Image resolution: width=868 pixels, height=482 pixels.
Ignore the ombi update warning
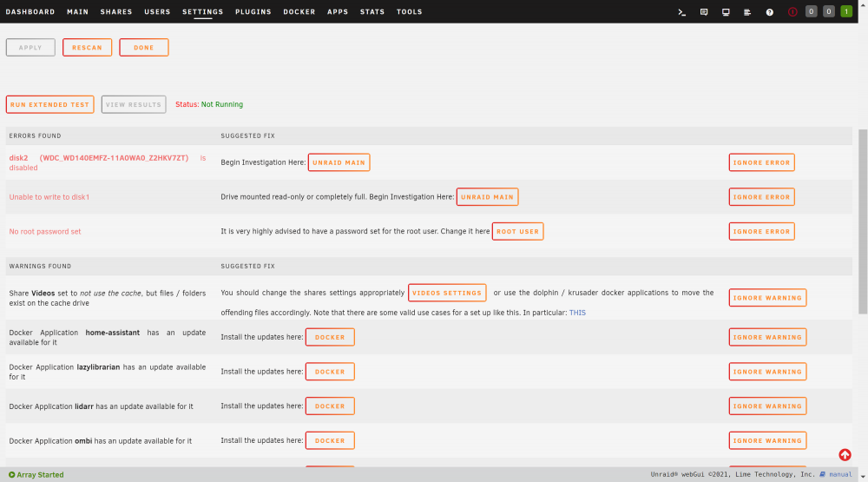767,440
